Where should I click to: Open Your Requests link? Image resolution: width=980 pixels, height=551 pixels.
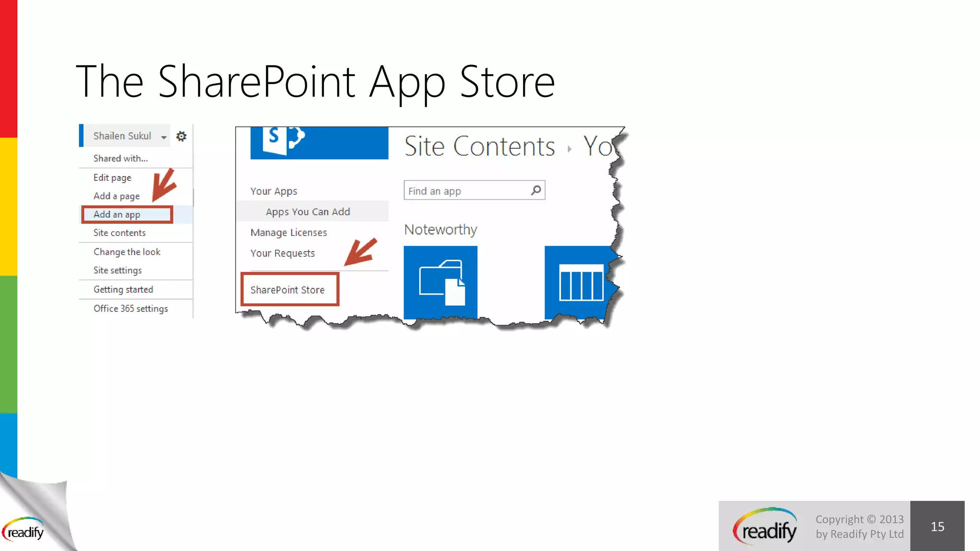coord(282,253)
